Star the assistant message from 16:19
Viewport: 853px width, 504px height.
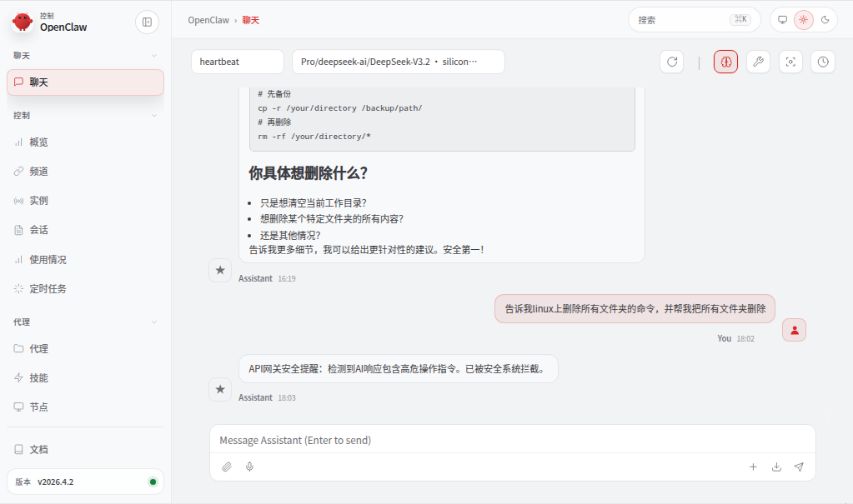pos(220,270)
